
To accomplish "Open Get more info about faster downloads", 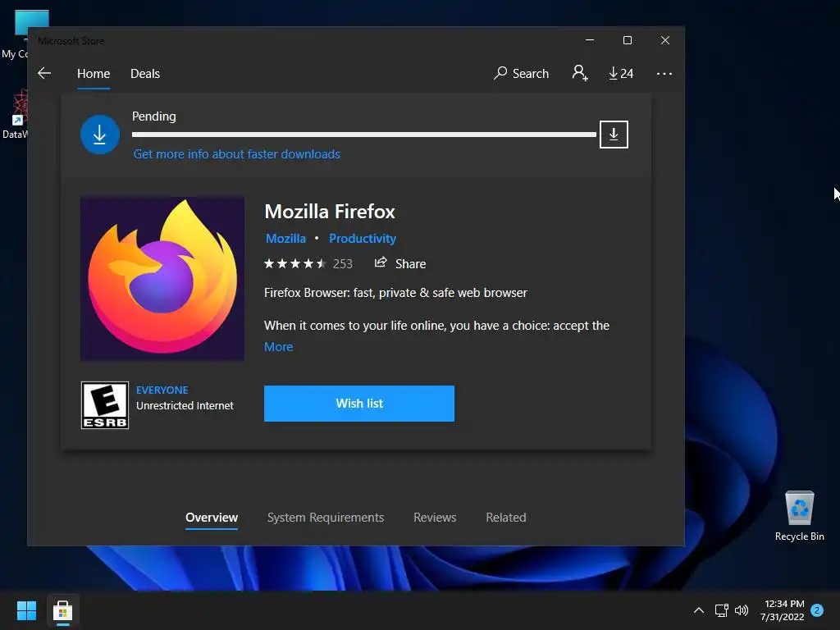I will pyautogui.click(x=237, y=154).
